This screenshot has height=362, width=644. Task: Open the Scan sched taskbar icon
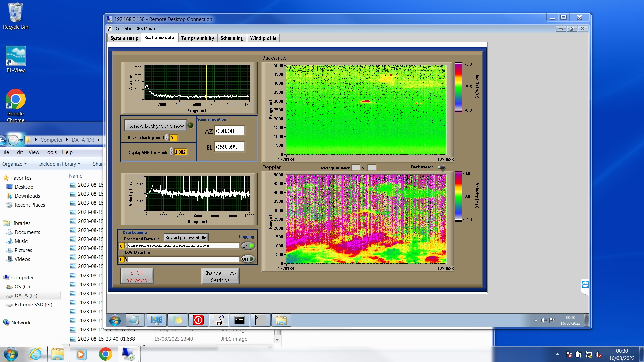tap(260, 320)
